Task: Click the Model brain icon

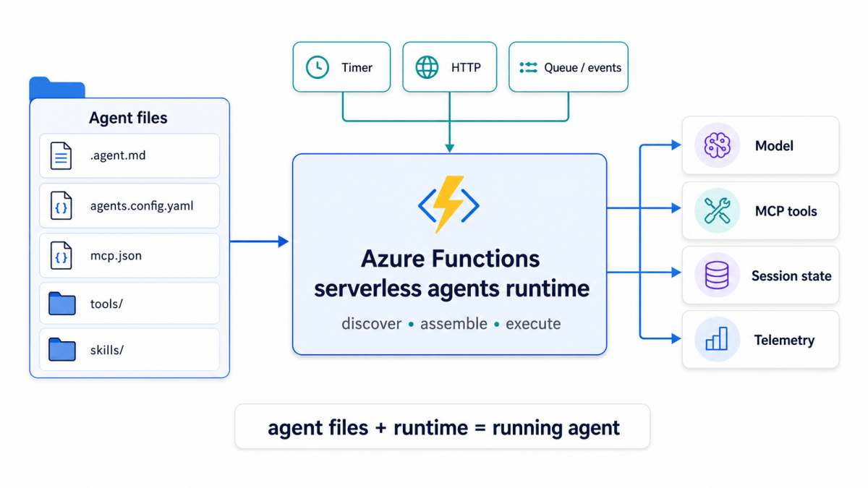Action: click(717, 145)
